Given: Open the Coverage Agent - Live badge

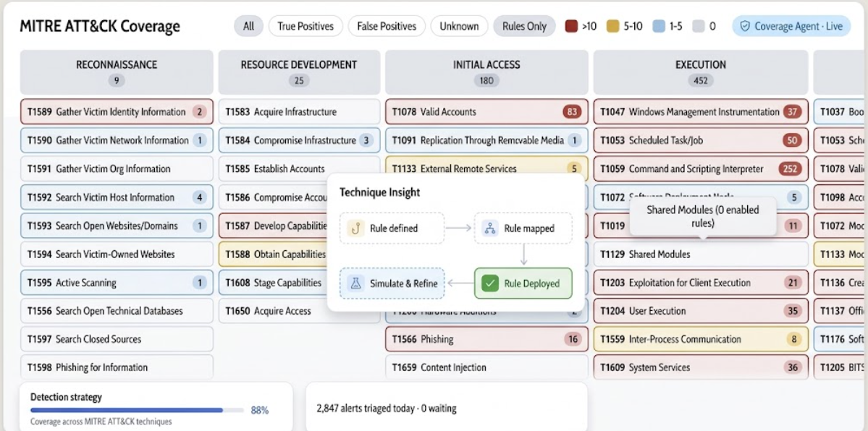Looking at the screenshot, I should pos(791,26).
